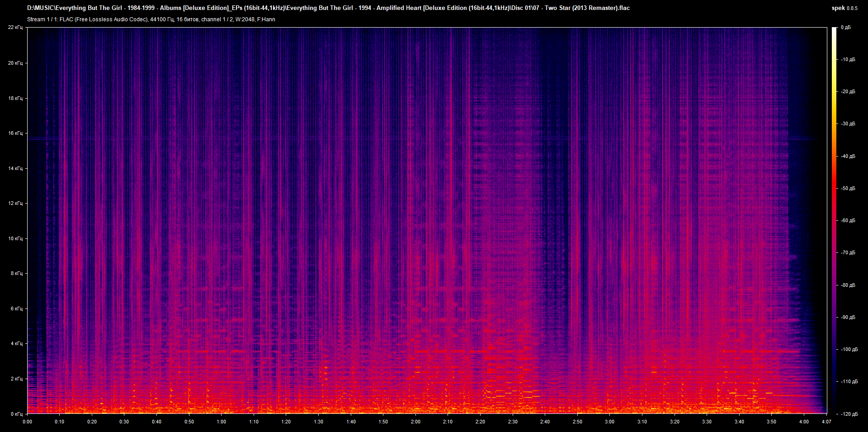868x432 pixels.
Task: Click the -60 дБ level label
Action: 848,221
